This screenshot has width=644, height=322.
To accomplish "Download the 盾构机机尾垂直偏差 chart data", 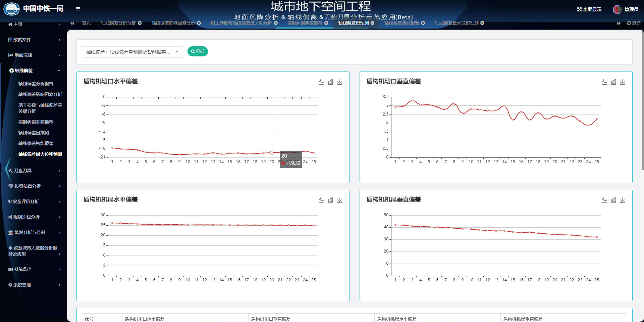I will click(623, 200).
